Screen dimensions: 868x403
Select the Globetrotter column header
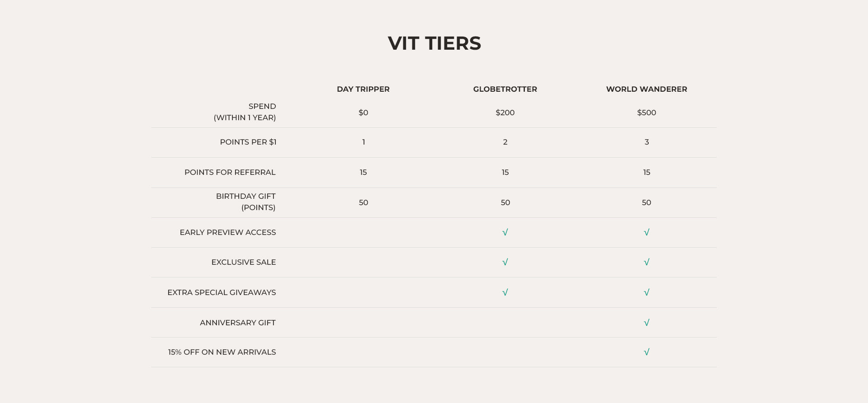[505, 89]
